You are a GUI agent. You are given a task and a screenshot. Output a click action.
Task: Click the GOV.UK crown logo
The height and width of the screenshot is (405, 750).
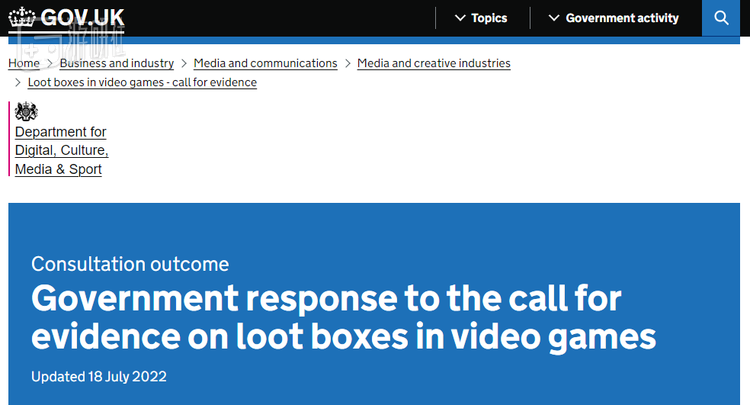pyautogui.click(x=22, y=17)
